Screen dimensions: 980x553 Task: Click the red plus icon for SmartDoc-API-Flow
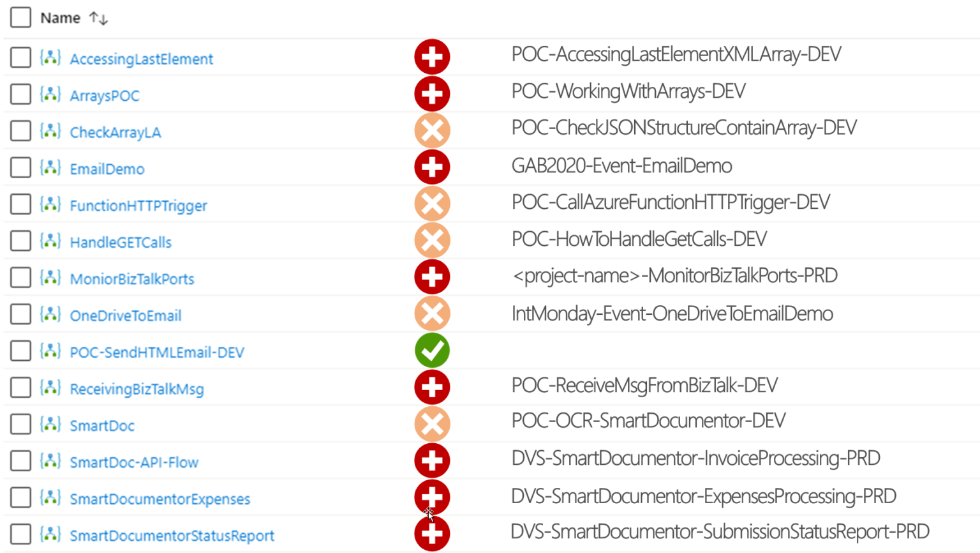point(432,460)
